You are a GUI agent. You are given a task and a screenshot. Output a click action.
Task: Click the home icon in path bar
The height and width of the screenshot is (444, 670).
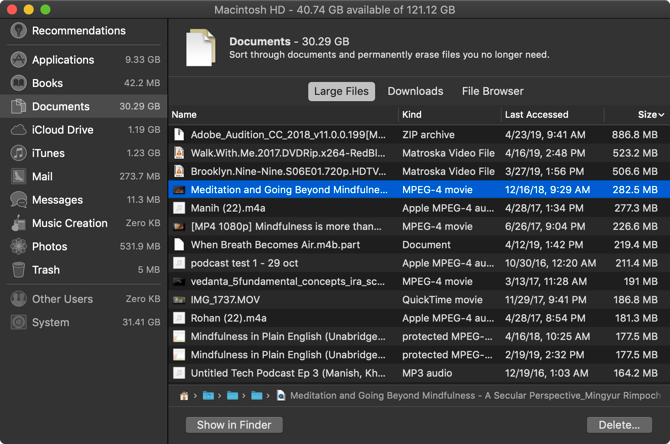coord(184,396)
